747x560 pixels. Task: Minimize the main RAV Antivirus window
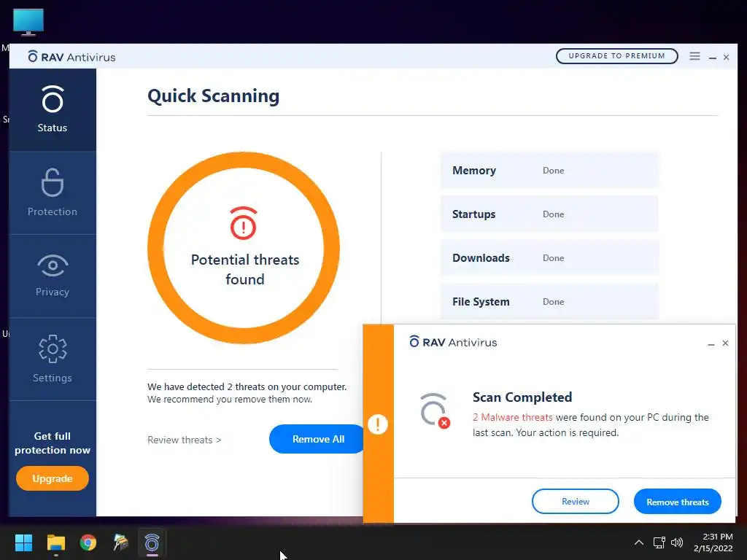click(713, 58)
